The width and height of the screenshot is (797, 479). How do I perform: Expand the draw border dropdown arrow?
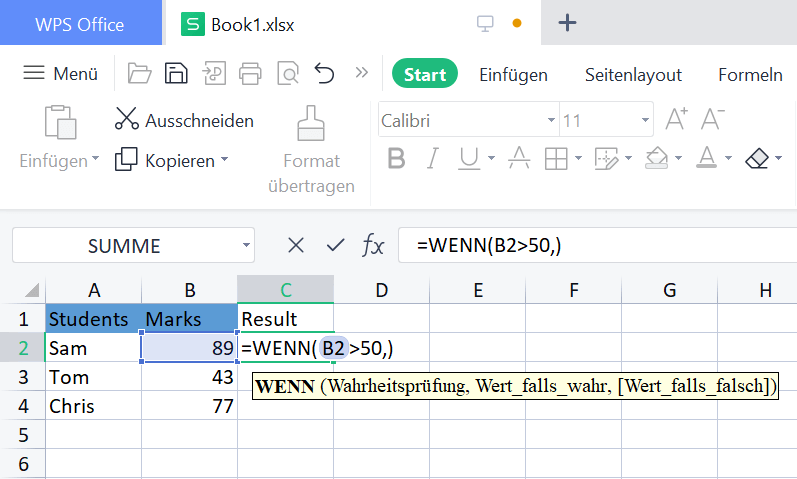[628, 158]
